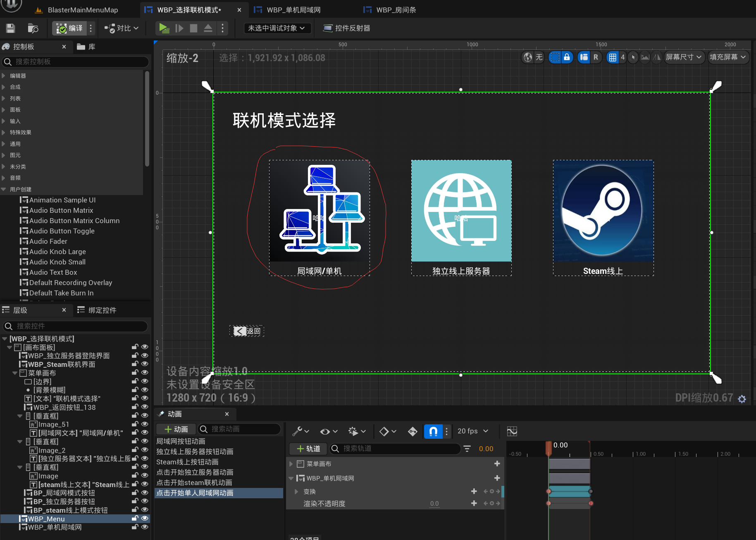
Task: Click the frame step button
Action: [179, 28]
